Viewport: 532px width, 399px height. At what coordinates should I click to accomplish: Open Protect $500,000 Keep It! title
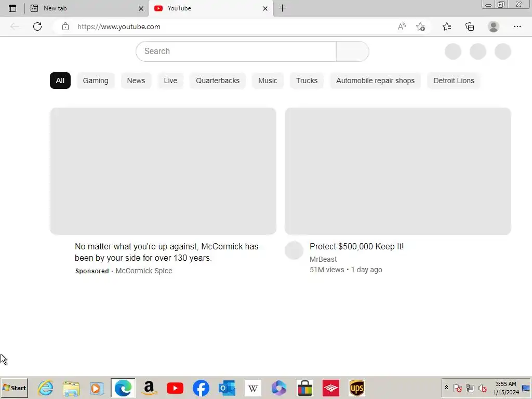356,246
